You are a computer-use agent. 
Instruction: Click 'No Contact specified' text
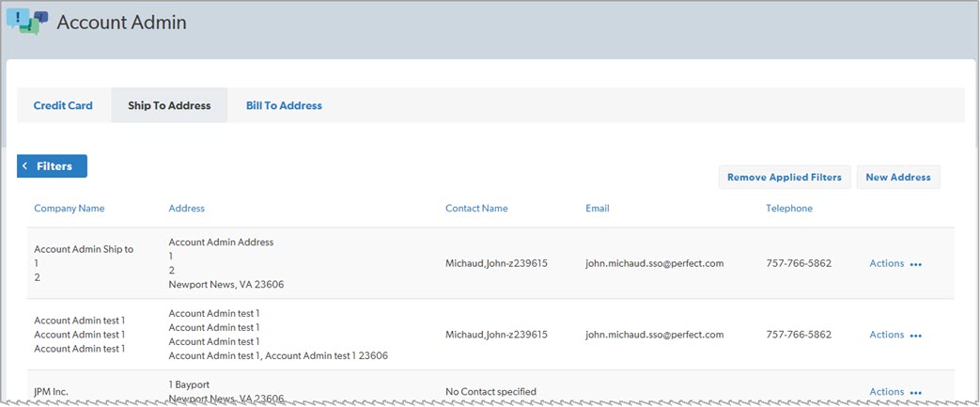coord(490,391)
